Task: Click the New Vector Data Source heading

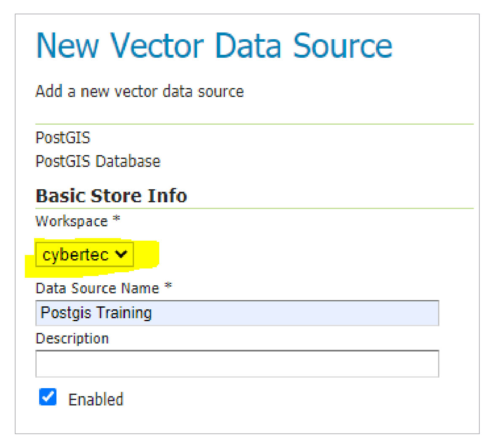Action: tap(214, 46)
